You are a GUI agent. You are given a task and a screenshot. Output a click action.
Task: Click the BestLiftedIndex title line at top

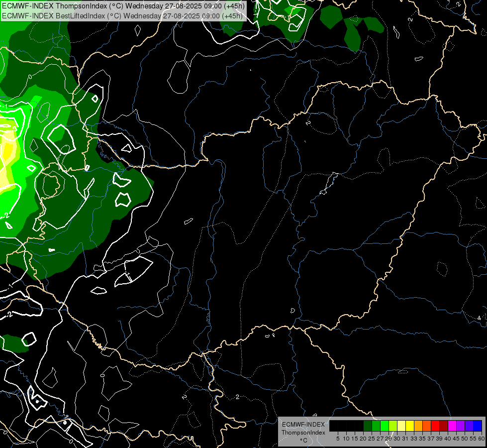pos(122,16)
